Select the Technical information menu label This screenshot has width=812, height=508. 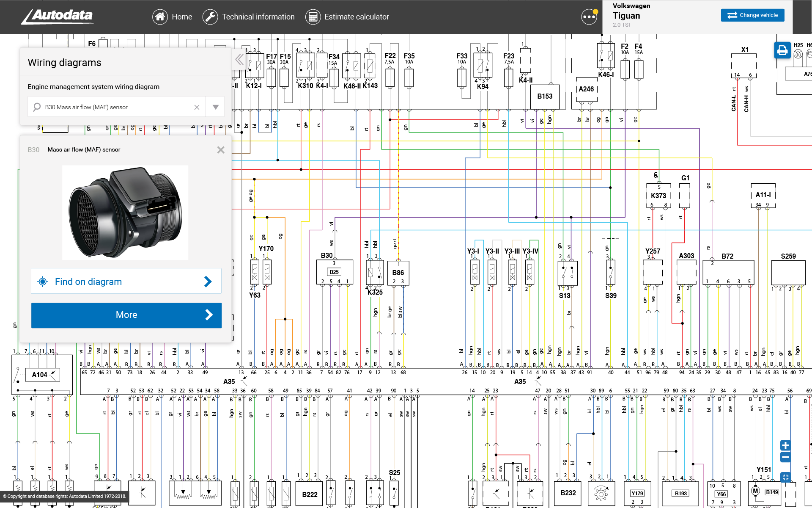coord(258,17)
